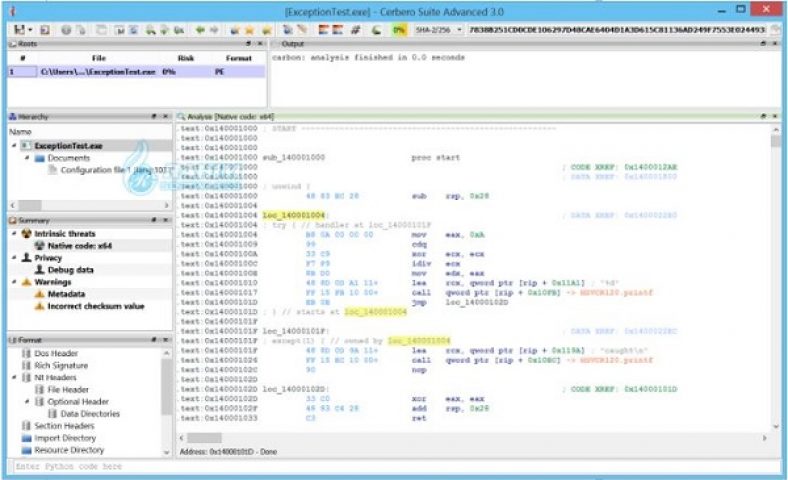
Task: Select Native code: x64 in Summary
Action: [x=80, y=246]
